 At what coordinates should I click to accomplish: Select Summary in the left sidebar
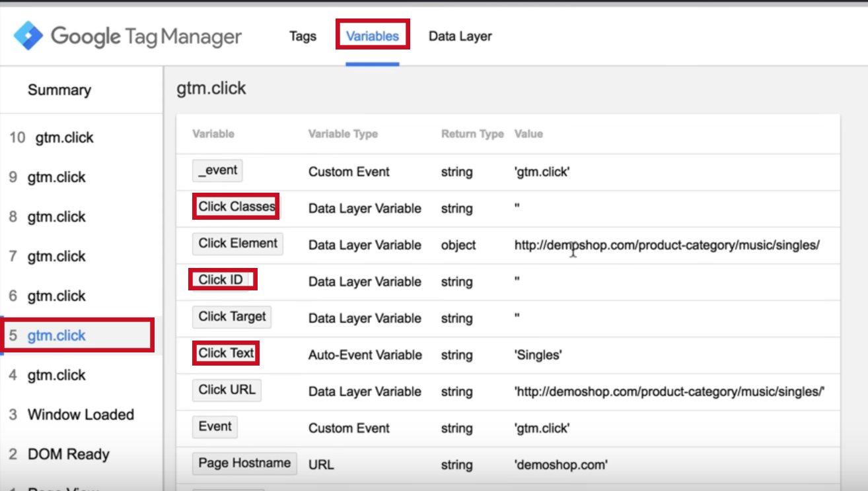click(x=59, y=90)
